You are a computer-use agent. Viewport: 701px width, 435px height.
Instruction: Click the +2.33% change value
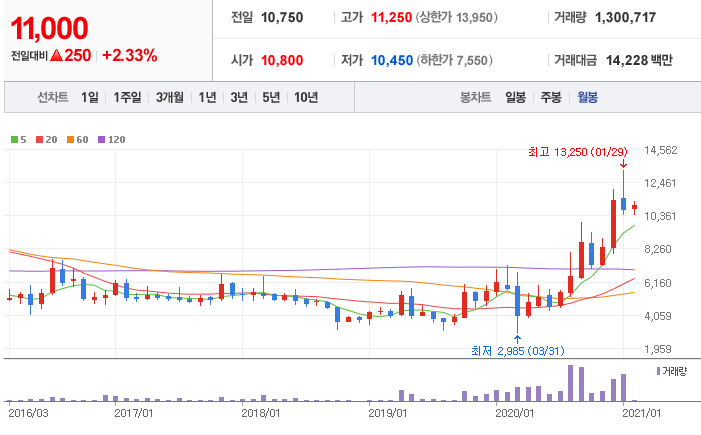[x=130, y=55]
